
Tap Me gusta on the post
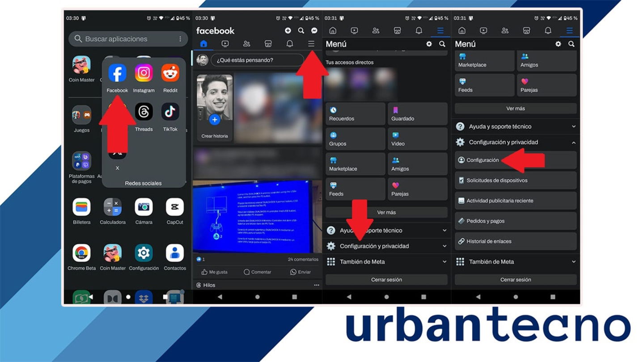(214, 272)
